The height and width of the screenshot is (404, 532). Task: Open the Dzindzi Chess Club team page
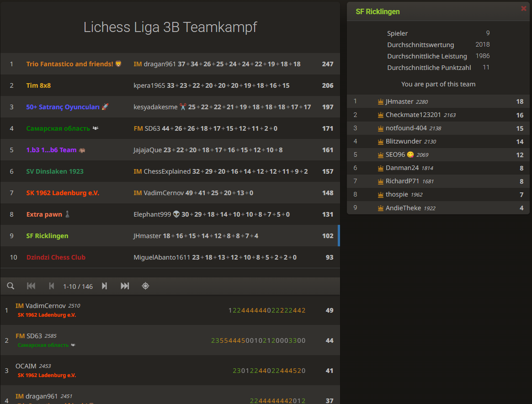[x=56, y=257]
